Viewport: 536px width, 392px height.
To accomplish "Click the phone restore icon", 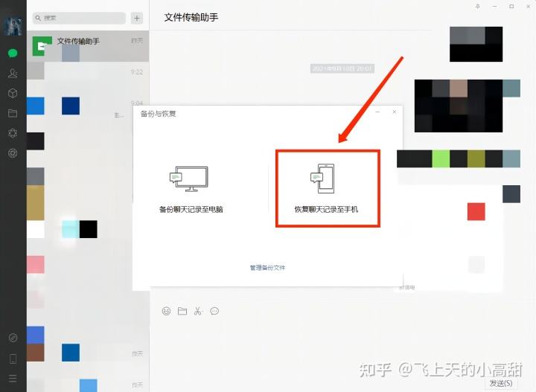I will click(322, 179).
